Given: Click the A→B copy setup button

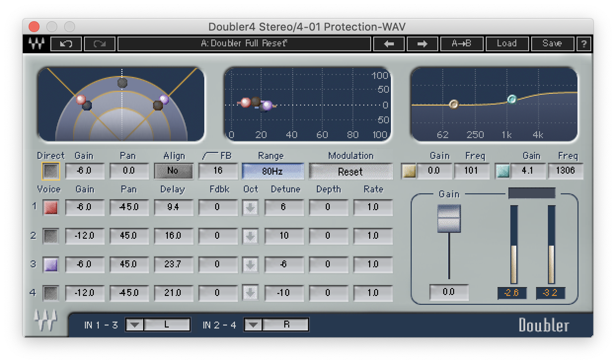Looking at the screenshot, I should (462, 44).
